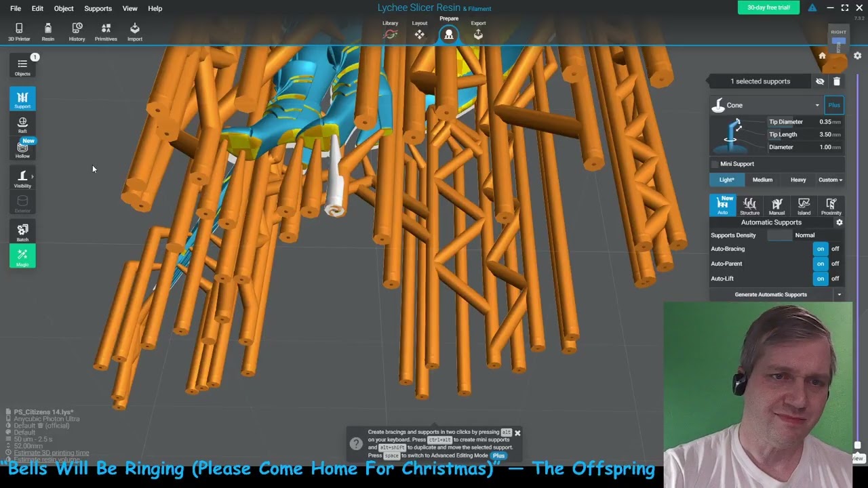Screen dimensions: 868x488
Task: Click Estimate resin volume link
Action: (47, 460)
